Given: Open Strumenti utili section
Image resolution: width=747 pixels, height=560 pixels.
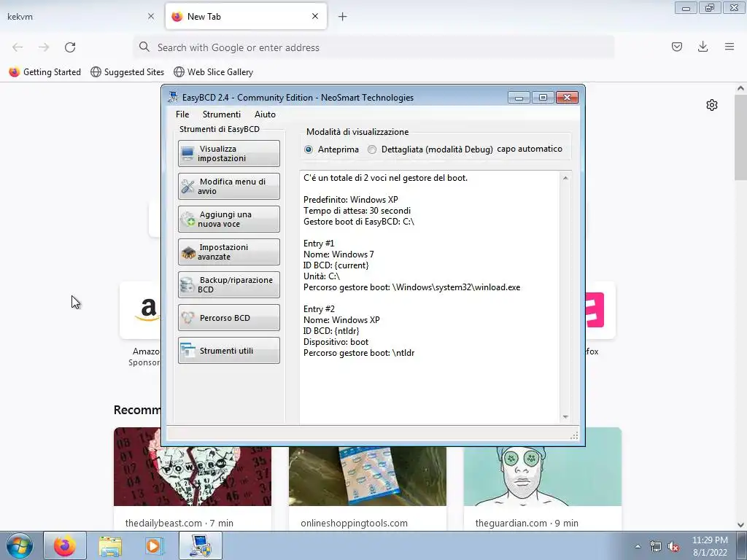Looking at the screenshot, I should (228, 351).
